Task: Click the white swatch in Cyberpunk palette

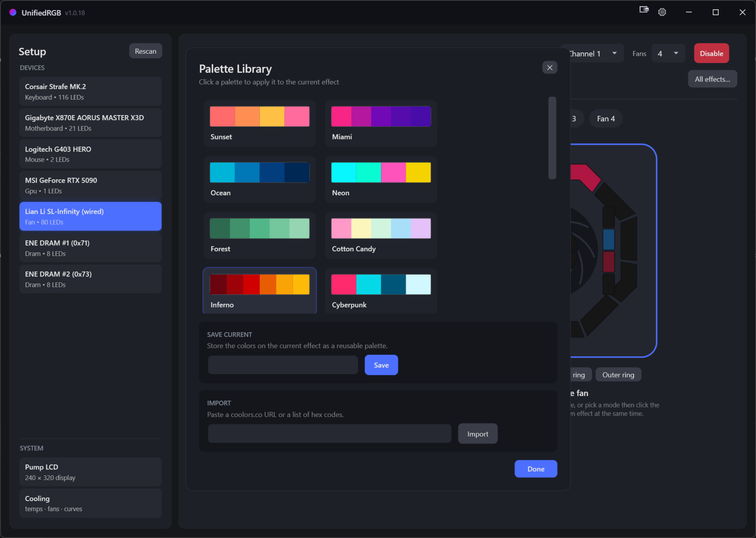Action: pos(418,284)
